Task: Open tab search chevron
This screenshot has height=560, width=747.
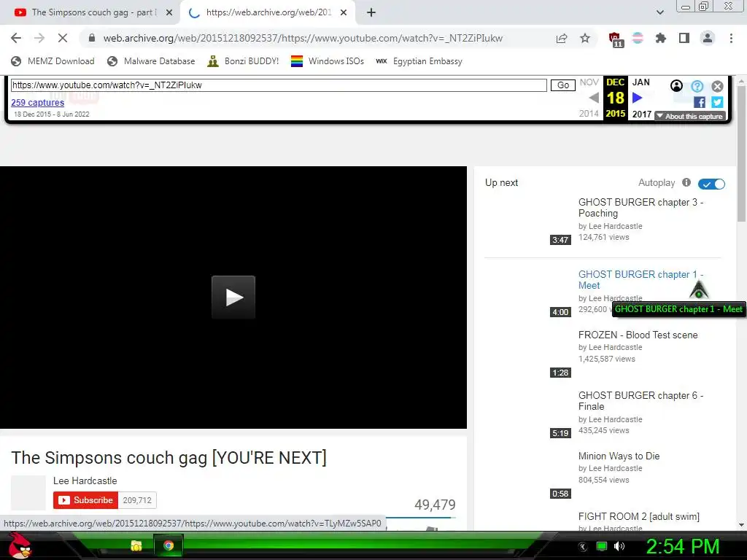Action: [659, 12]
